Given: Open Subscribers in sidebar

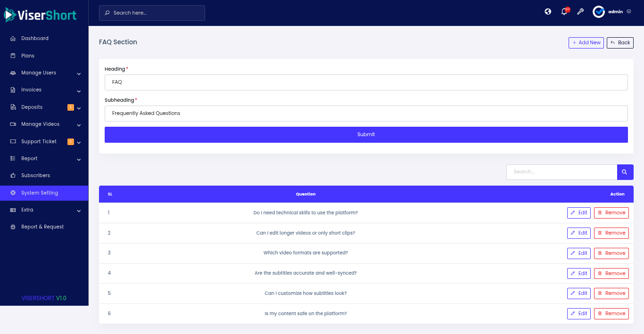Looking at the screenshot, I should click(x=35, y=176).
